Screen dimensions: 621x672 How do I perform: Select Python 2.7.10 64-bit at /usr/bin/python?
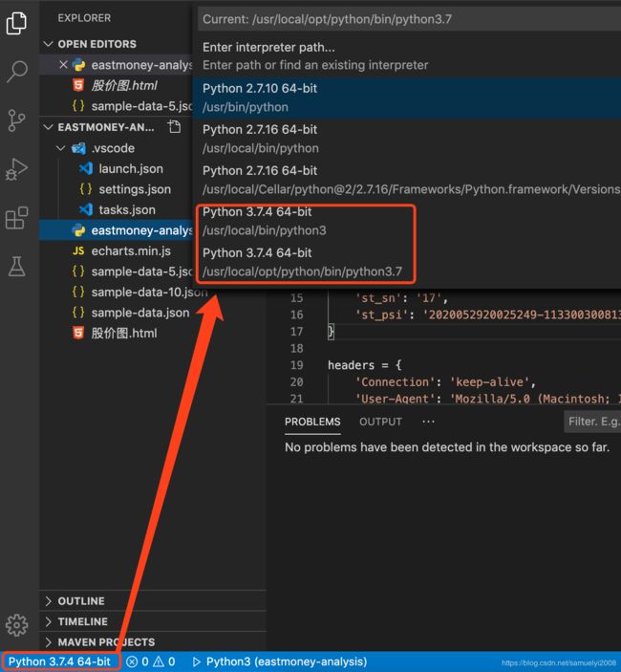pos(406,98)
